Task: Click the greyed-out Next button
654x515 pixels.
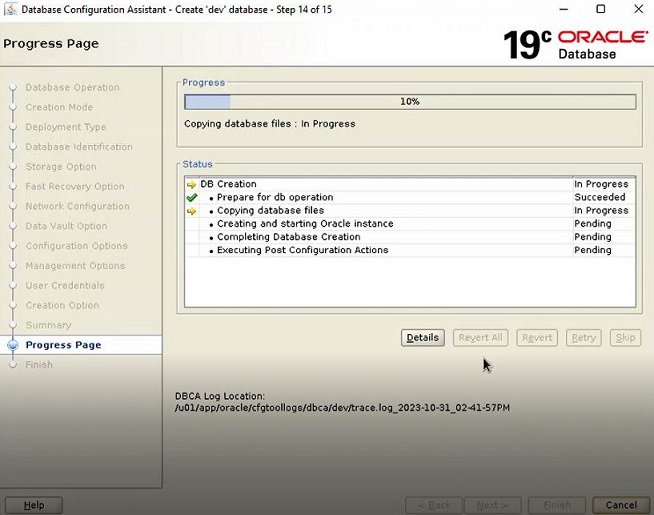Action: [x=493, y=505]
